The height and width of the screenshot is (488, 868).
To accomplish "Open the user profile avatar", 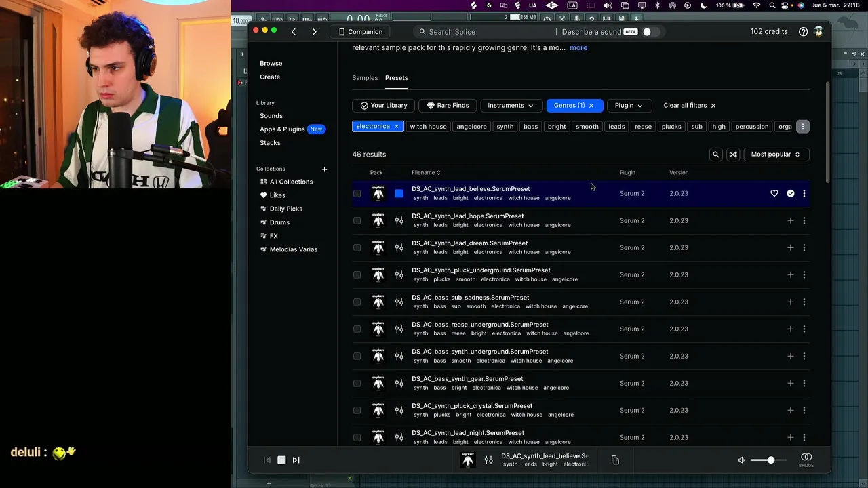I will (818, 32).
